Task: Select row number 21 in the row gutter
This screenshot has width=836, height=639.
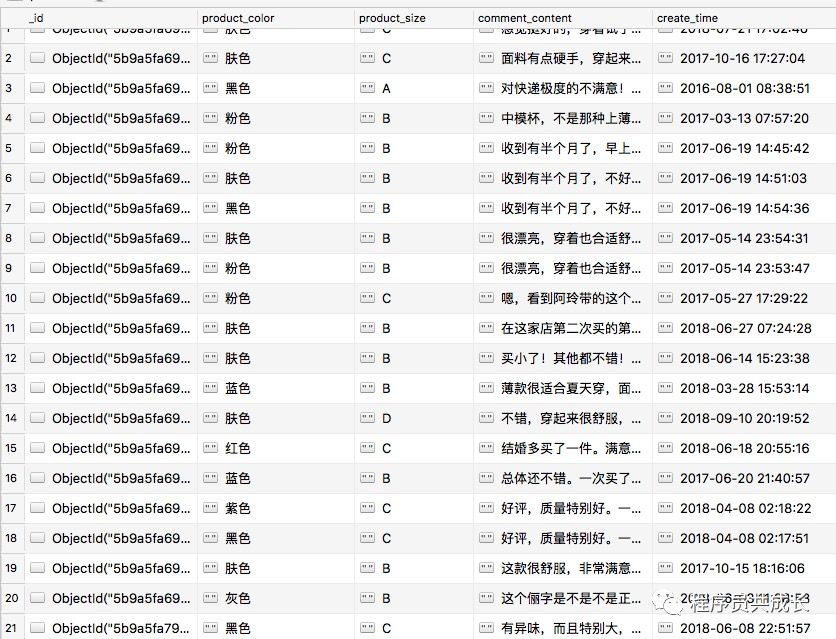Action: click(x=11, y=628)
